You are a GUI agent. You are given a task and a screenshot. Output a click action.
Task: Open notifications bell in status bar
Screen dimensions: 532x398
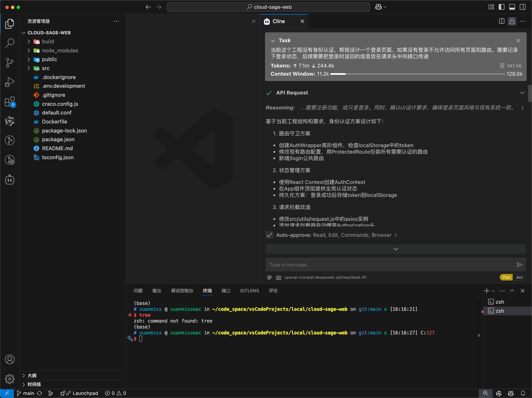tap(523, 393)
